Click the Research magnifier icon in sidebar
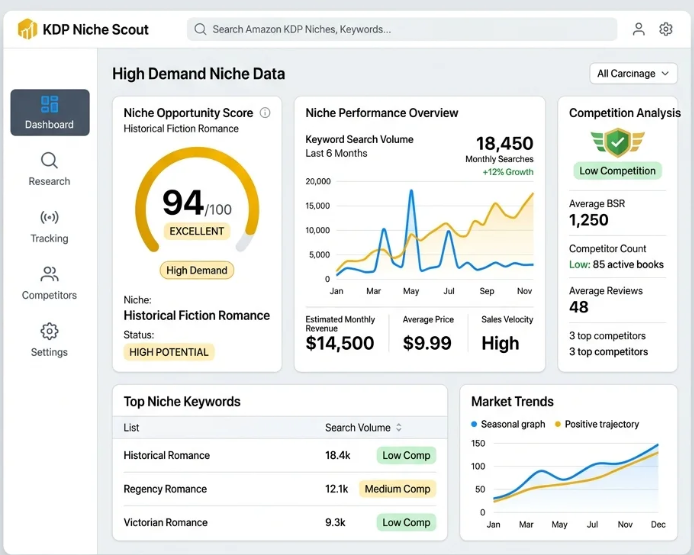 tap(50, 161)
